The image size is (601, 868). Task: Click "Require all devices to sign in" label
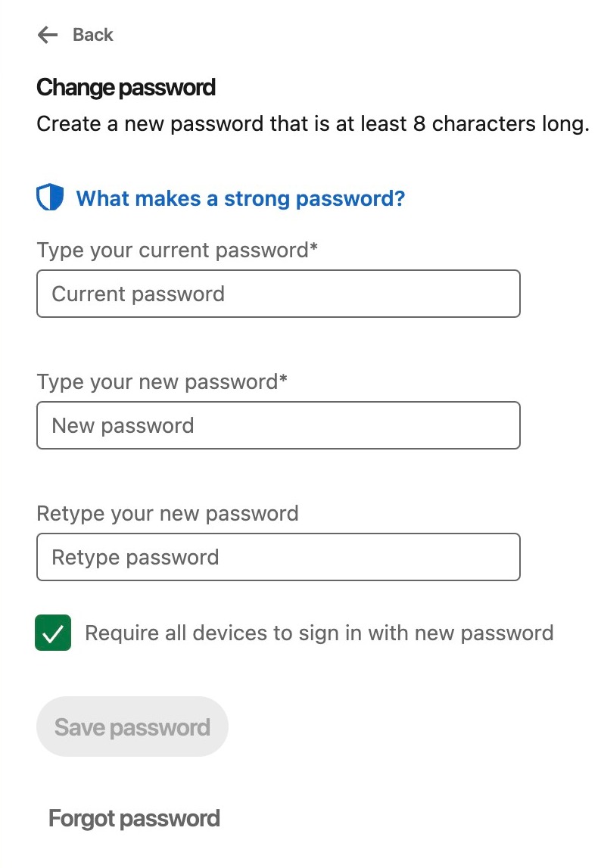click(x=319, y=633)
